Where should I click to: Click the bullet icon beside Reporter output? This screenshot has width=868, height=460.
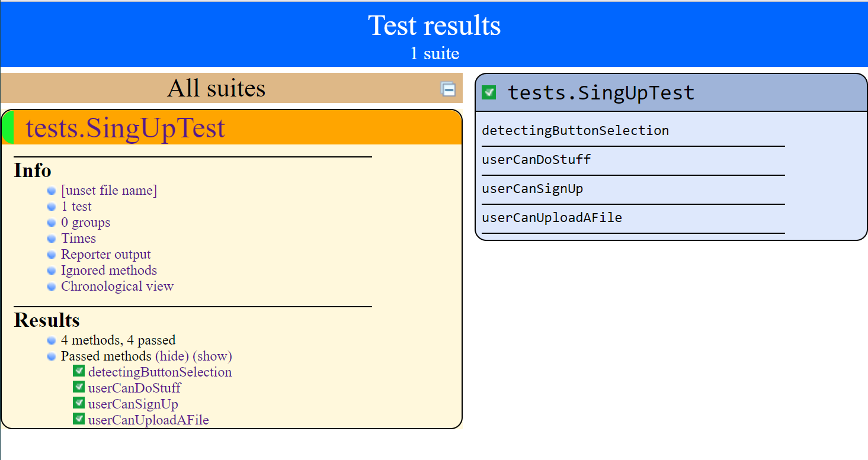[x=52, y=255]
